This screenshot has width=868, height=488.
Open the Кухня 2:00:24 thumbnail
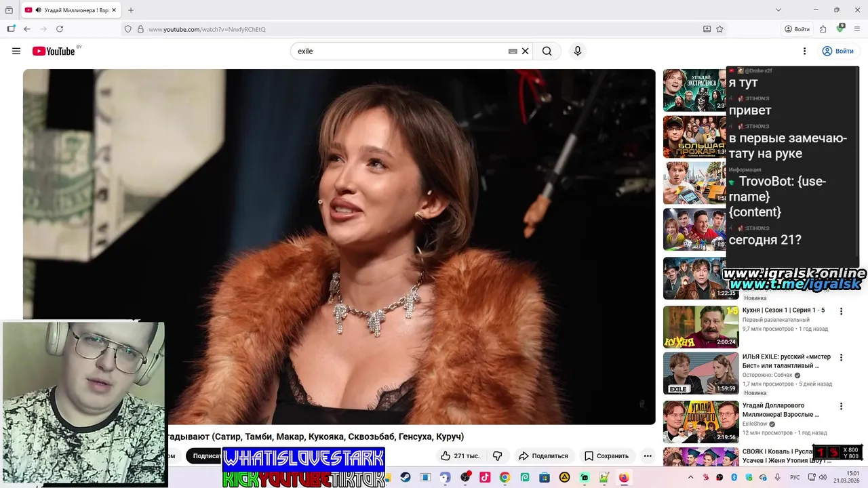701,327
